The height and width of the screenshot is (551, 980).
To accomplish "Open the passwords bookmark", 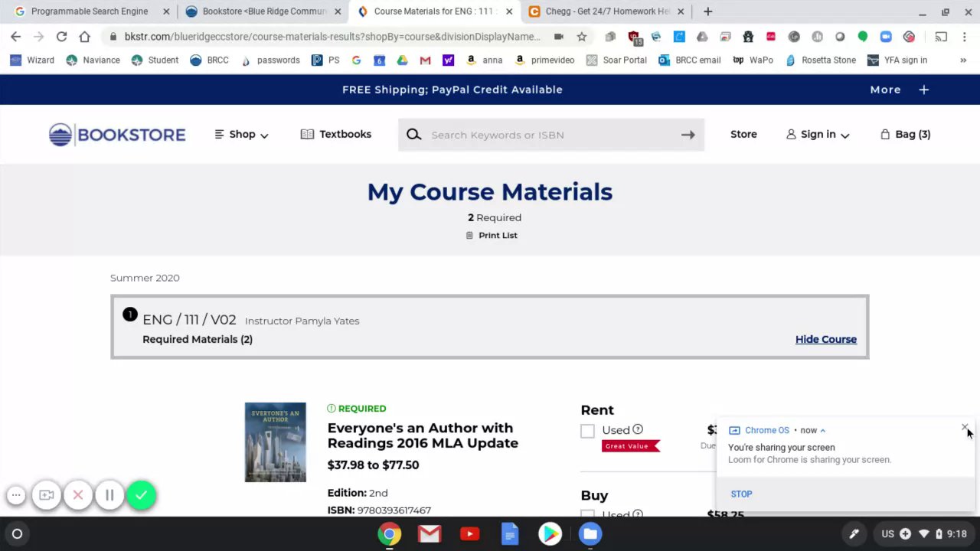I will (x=269, y=60).
